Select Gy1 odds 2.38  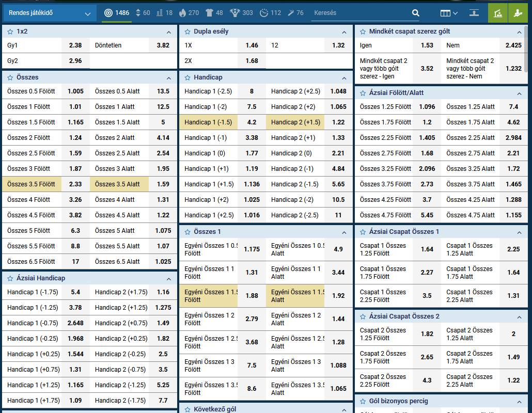(x=75, y=45)
